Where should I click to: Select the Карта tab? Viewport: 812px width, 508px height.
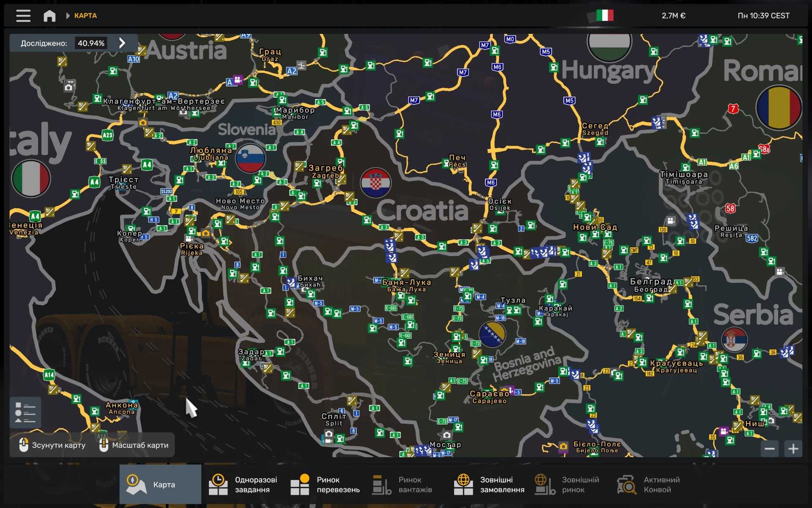coord(160,484)
